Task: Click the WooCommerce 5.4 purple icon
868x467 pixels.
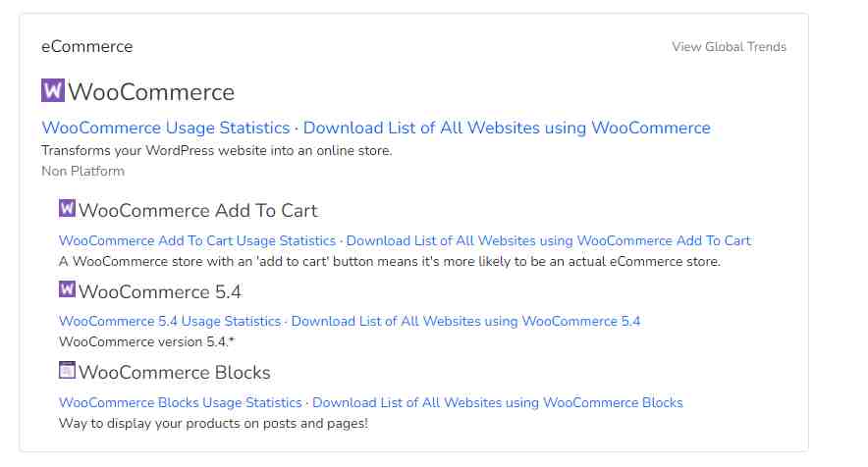Action: [67, 288]
